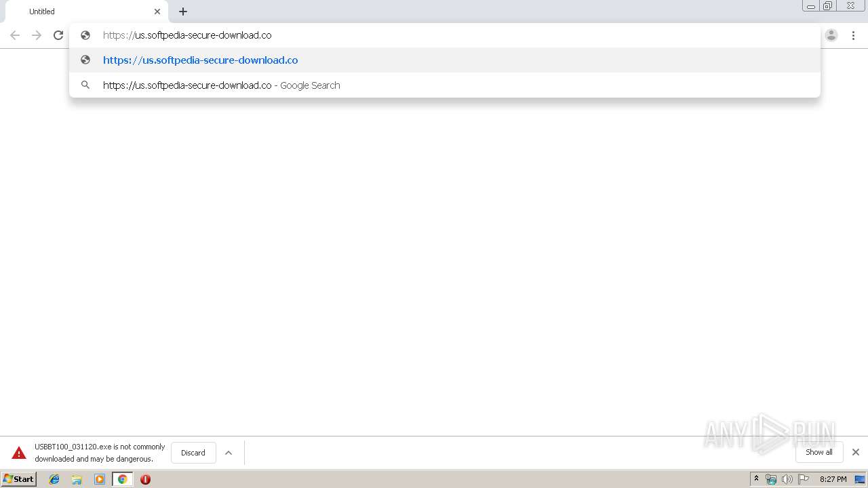Click the globe icon in the address bar
Viewport: 868px width, 488px height.
[85, 35]
